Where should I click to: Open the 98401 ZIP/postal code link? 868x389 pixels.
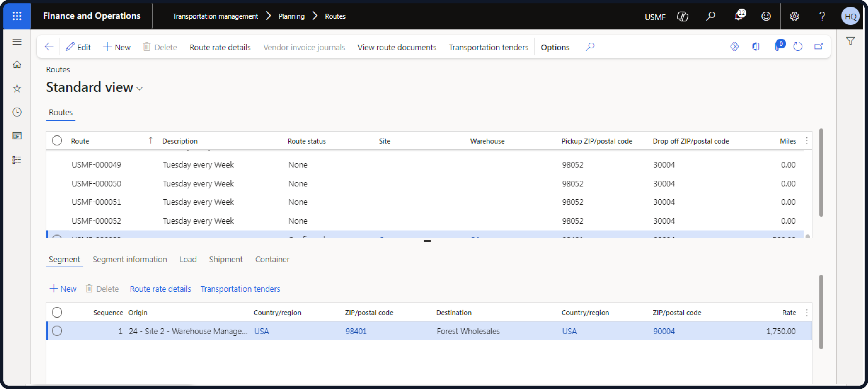[x=356, y=331]
